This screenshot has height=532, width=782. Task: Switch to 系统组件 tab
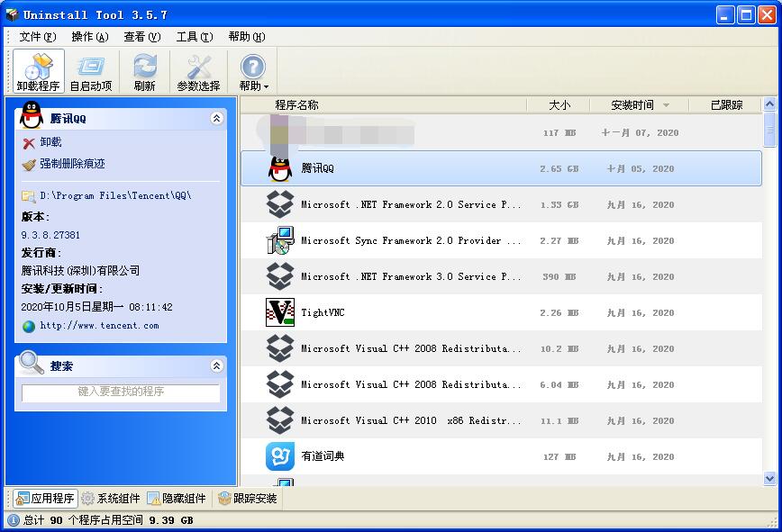coord(110,498)
